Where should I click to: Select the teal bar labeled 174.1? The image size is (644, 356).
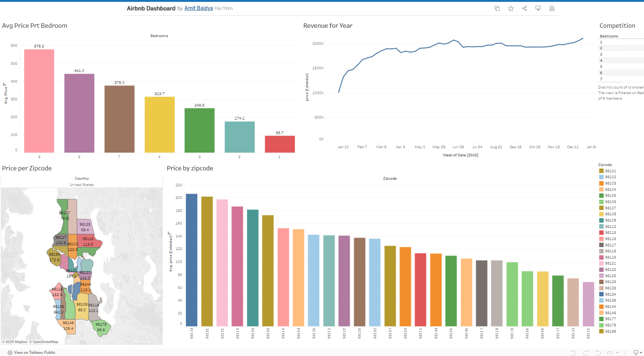pos(240,137)
